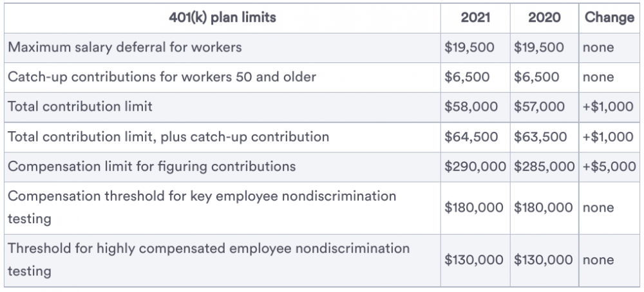Screen dimensions: 644x292
Task: Click the 2021 value of $6,500 for catch-up contributions
Action: (x=467, y=77)
